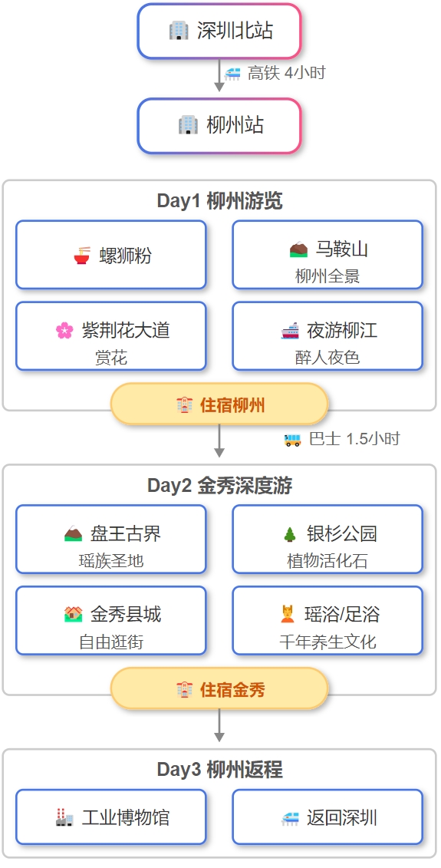Click the massage person icon for 瑶浴/足浴
Screen dimensions: 441x868
[288, 615]
